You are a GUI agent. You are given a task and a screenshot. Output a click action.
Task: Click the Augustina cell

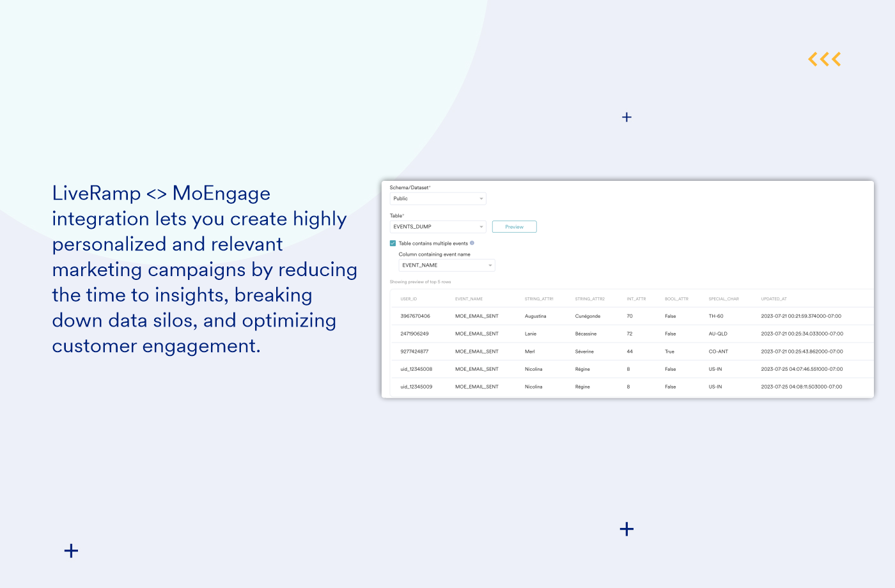(536, 316)
